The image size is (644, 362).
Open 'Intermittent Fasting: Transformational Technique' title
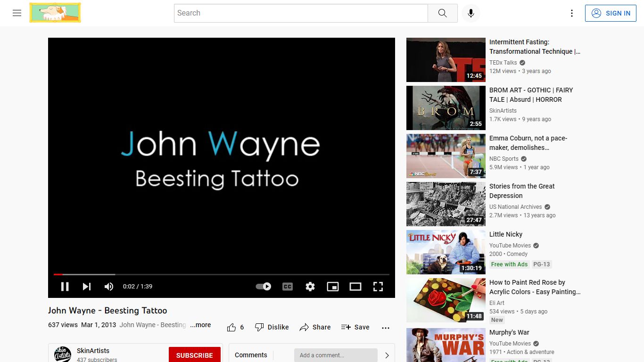pyautogui.click(x=535, y=47)
